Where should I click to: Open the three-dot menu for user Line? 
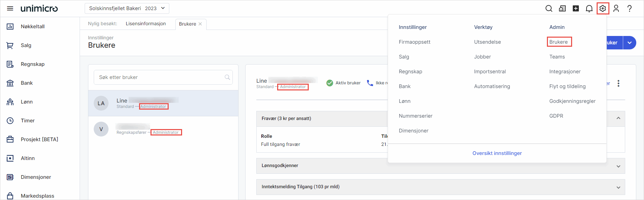pos(618,83)
